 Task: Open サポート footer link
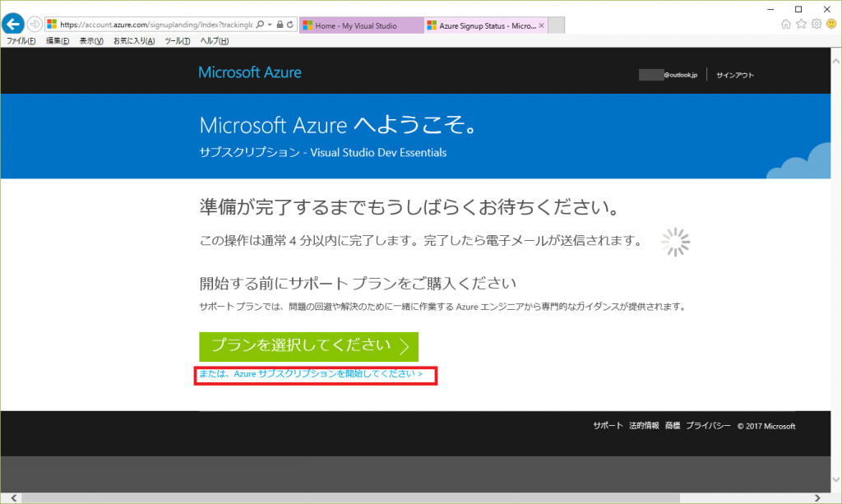608,426
